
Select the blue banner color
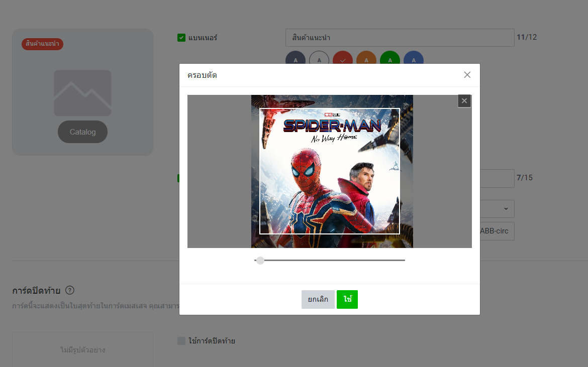pyautogui.click(x=414, y=58)
